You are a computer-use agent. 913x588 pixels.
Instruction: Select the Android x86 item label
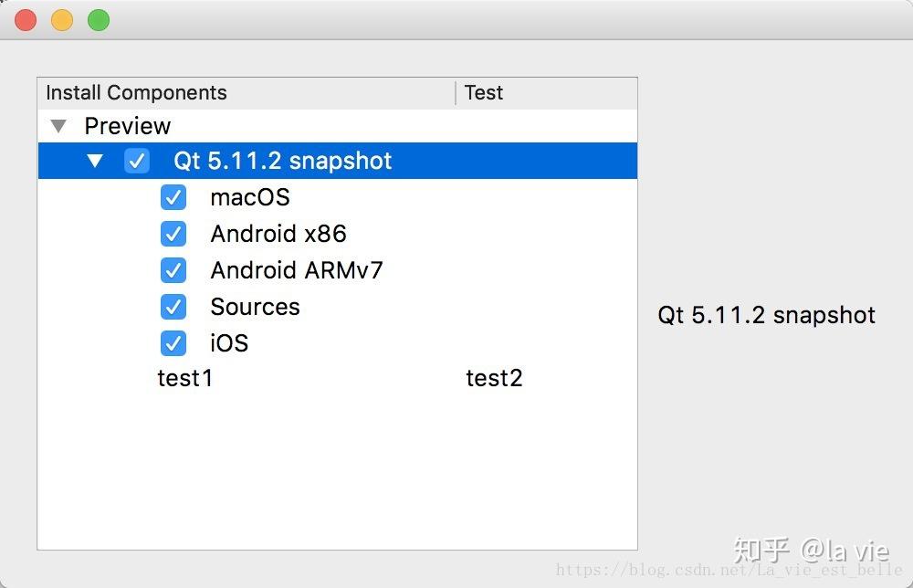click(x=278, y=234)
